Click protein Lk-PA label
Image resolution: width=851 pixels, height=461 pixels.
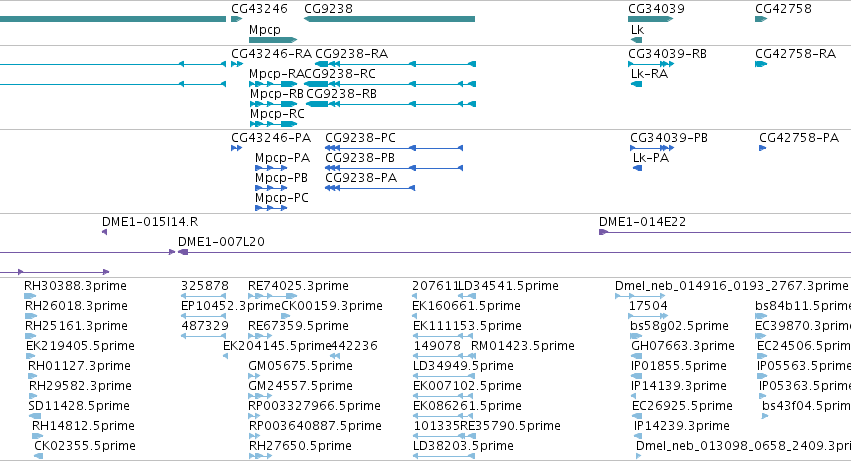651,158
